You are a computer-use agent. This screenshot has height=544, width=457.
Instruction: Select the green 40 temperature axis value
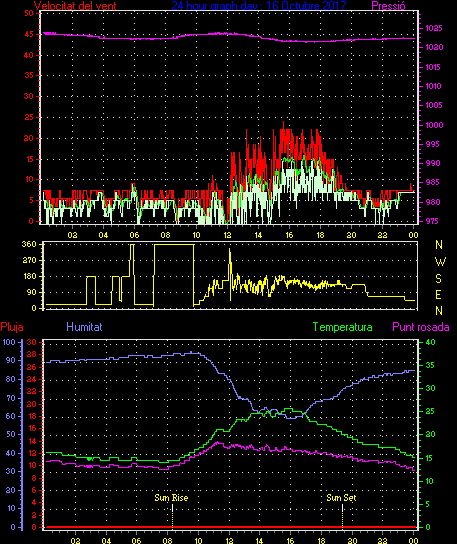pos(430,342)
